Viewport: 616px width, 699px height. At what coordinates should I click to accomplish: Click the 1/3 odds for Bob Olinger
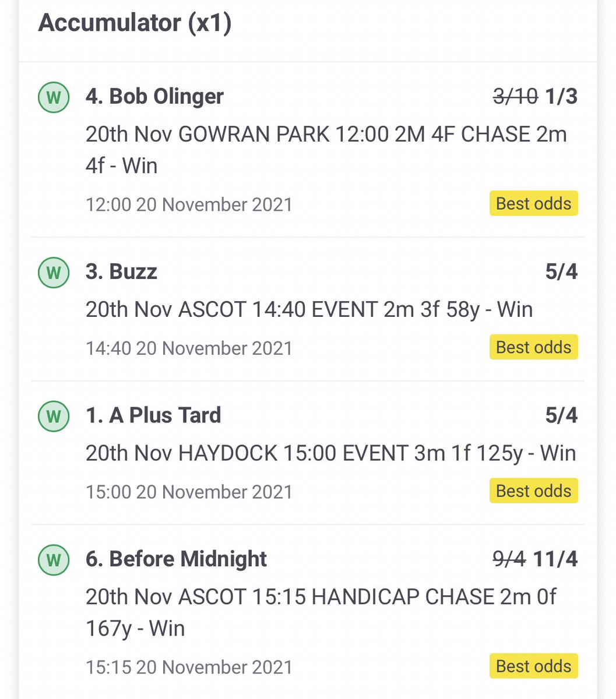[x=561, y=96]
